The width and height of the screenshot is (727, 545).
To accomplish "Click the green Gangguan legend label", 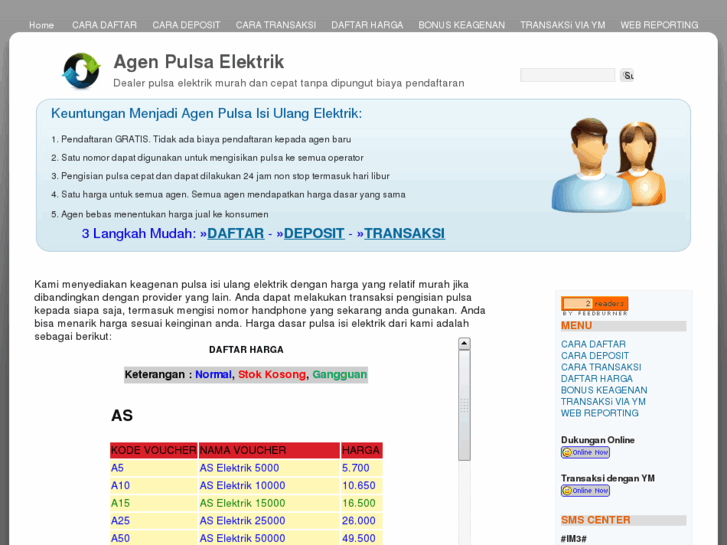I will coord(340,375).
